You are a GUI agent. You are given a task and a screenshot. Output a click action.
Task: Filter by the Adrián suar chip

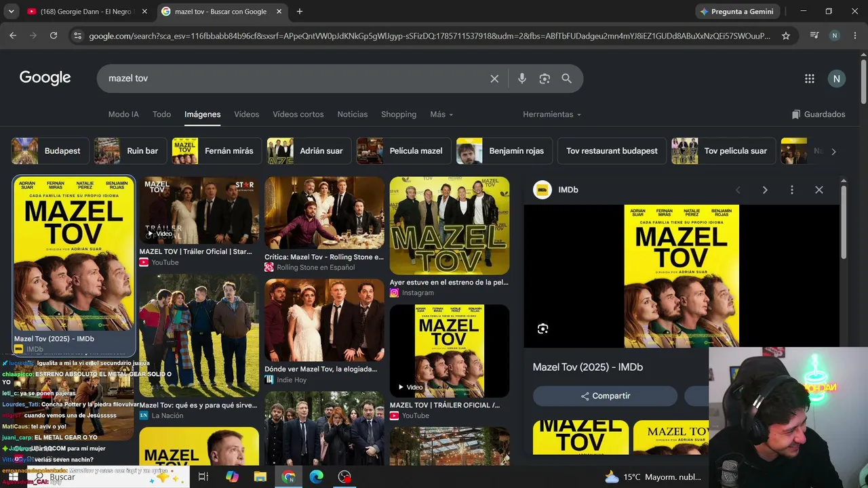tap(309, 151)
